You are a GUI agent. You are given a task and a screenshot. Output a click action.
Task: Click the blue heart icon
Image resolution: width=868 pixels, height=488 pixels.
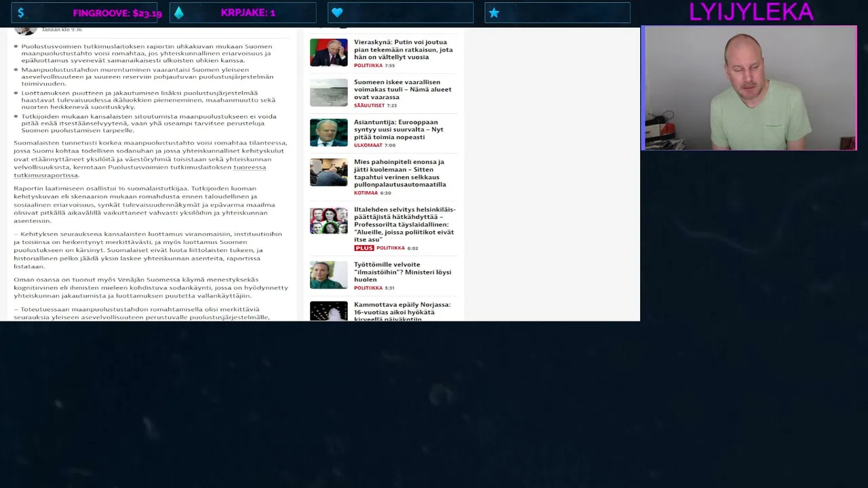click(337, 13)
